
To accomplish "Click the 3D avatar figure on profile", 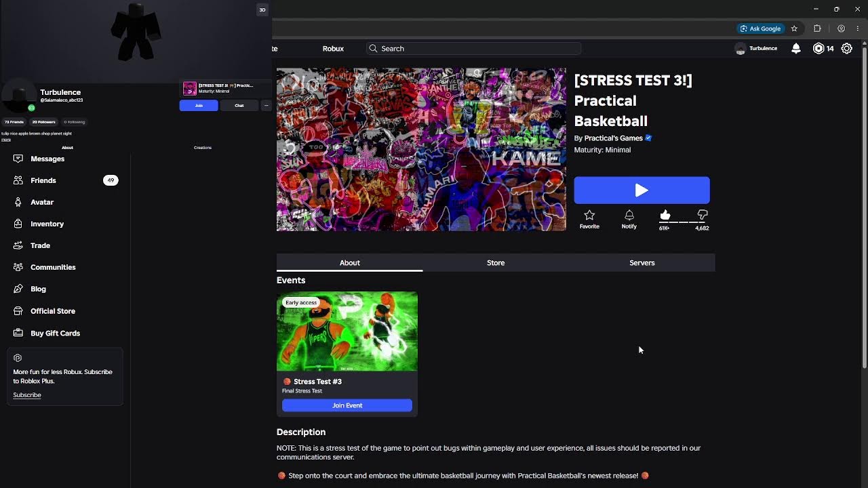I will tap(136, 32).
